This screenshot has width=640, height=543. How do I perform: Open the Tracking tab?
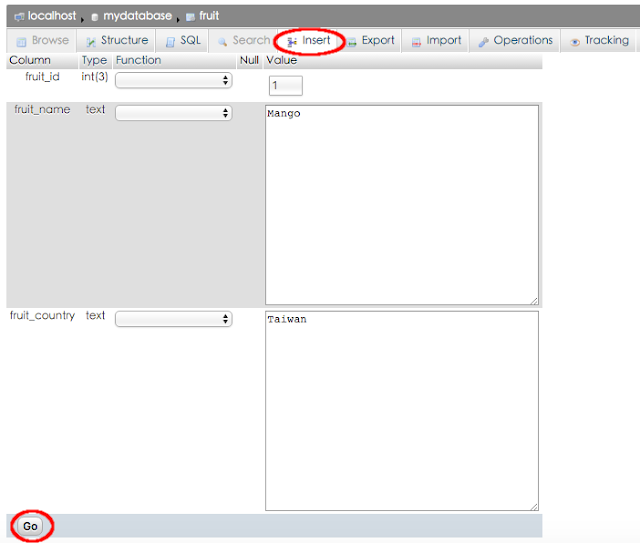pos(599,40)
